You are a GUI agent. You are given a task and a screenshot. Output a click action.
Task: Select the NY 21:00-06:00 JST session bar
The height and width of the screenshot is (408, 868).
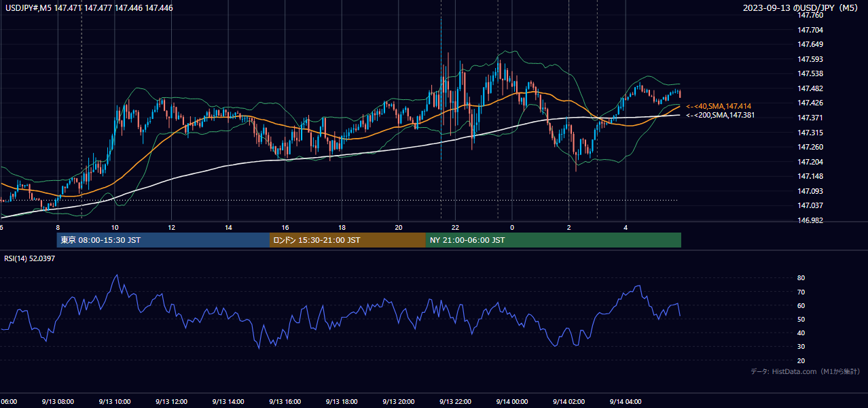pyautogui.click(x=554, y=240)
